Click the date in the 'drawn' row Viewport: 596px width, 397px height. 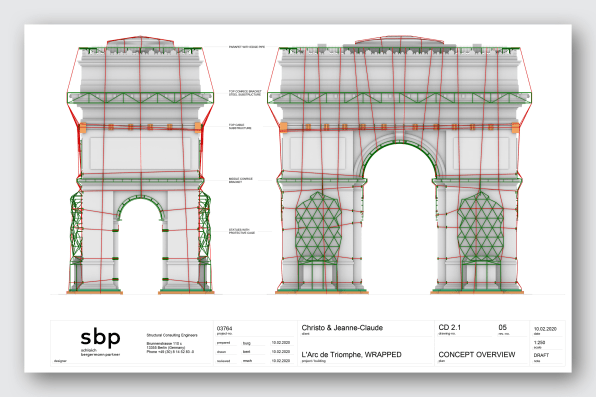[x=281, y=352]
